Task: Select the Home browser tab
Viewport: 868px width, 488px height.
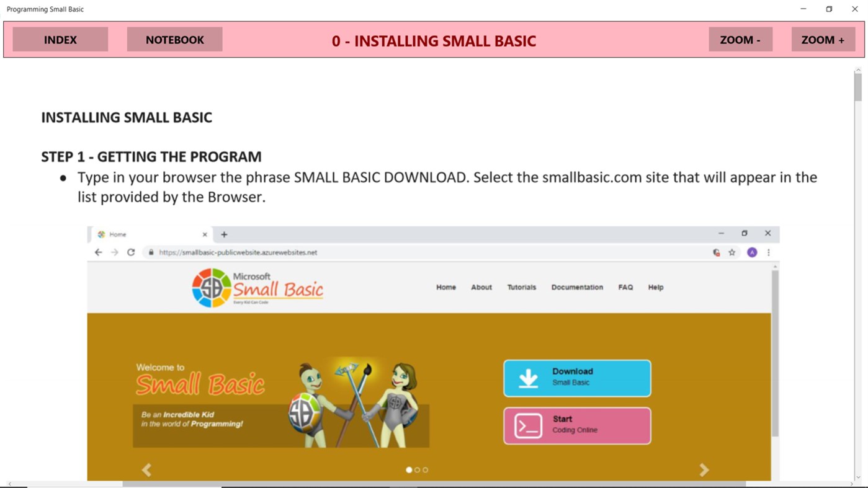Action: (151, 234)
